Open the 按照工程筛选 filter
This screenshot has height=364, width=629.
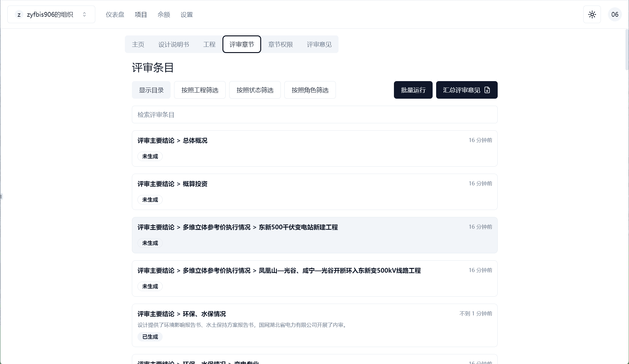(200, 90)
